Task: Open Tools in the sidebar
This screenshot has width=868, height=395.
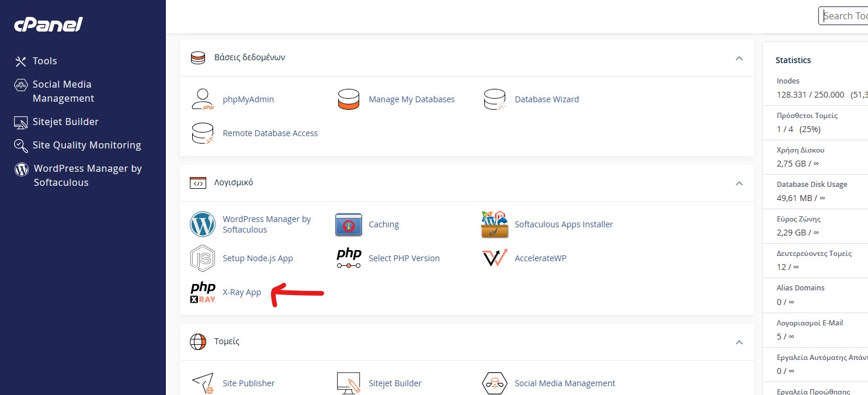Action: [x=45, y=61]
